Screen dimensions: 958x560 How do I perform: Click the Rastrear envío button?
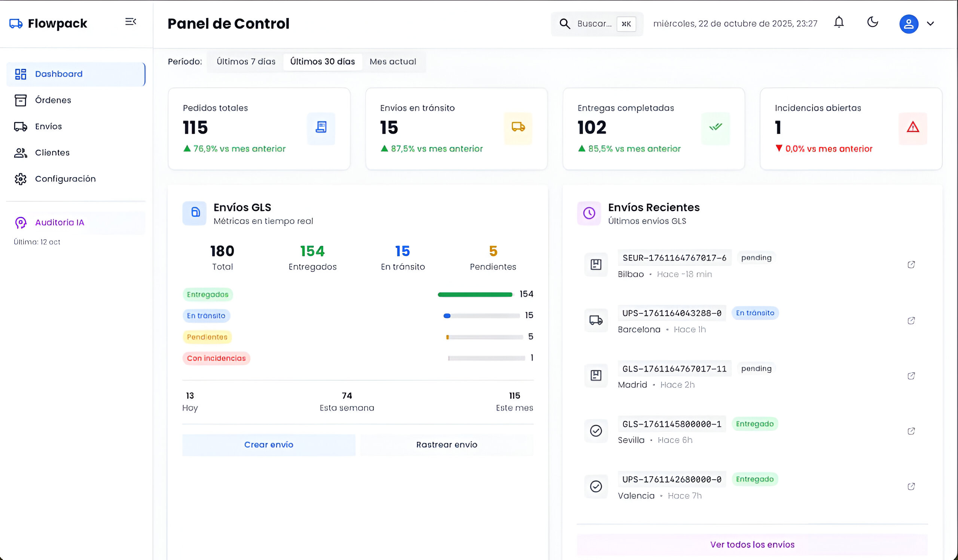pyautogui.click(x=446, y=445)
